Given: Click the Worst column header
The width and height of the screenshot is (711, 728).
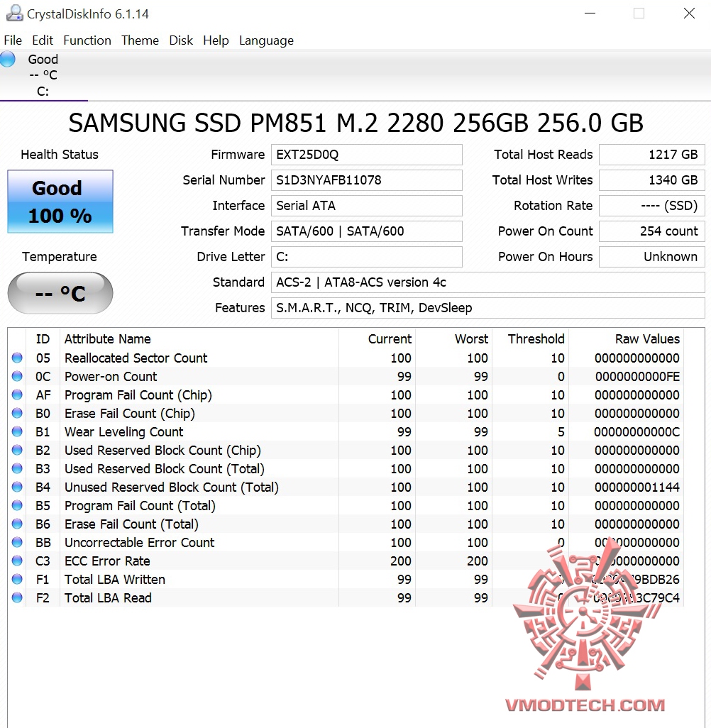Looking at the screenshot, I should (x=453, y=339).
